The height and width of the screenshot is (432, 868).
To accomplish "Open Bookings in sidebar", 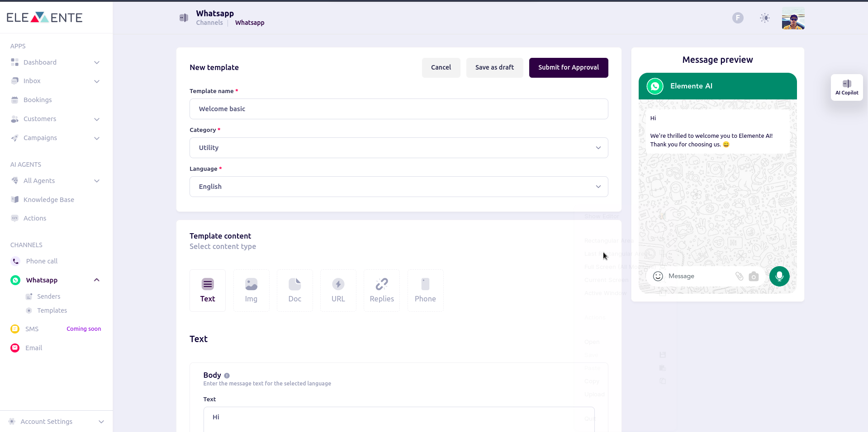I will (38, 100).
